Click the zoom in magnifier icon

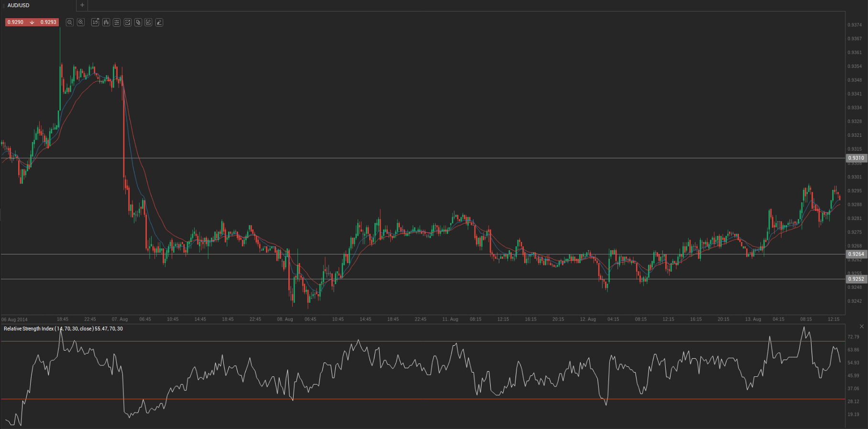(81, 22)
